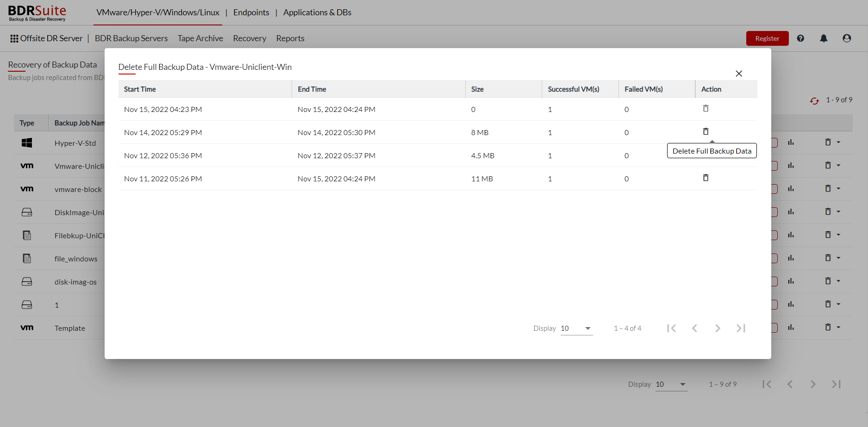Open the report chart icon for Template row

(791, 328)
